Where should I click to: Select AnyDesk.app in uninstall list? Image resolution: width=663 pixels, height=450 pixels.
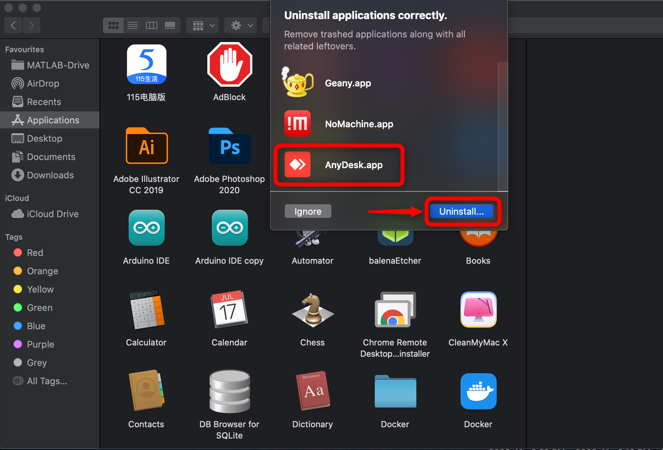pos(338,165)
